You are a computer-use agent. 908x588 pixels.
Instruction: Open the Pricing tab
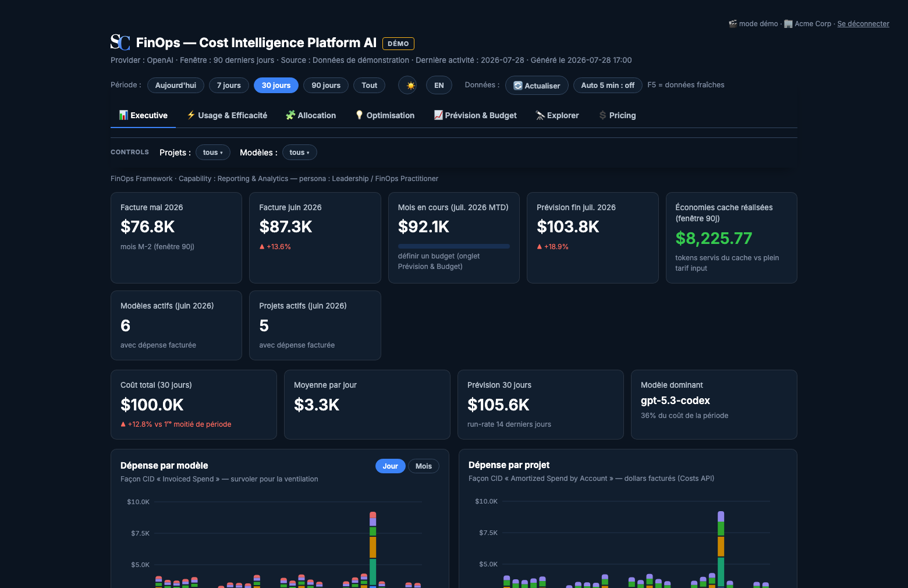point(618,115)
